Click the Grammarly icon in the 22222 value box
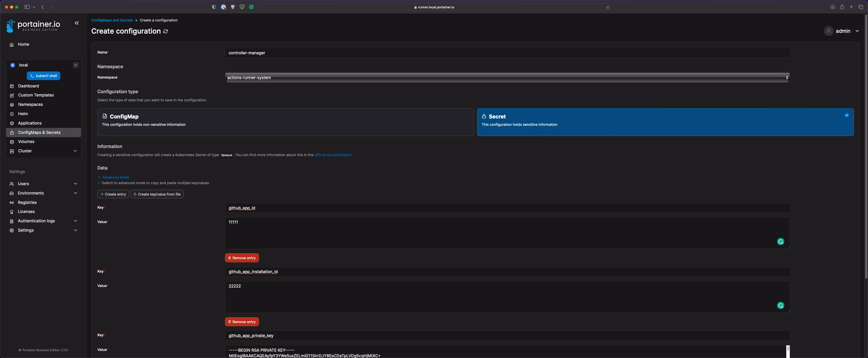868x358 pixels. (x=780, y=305)
